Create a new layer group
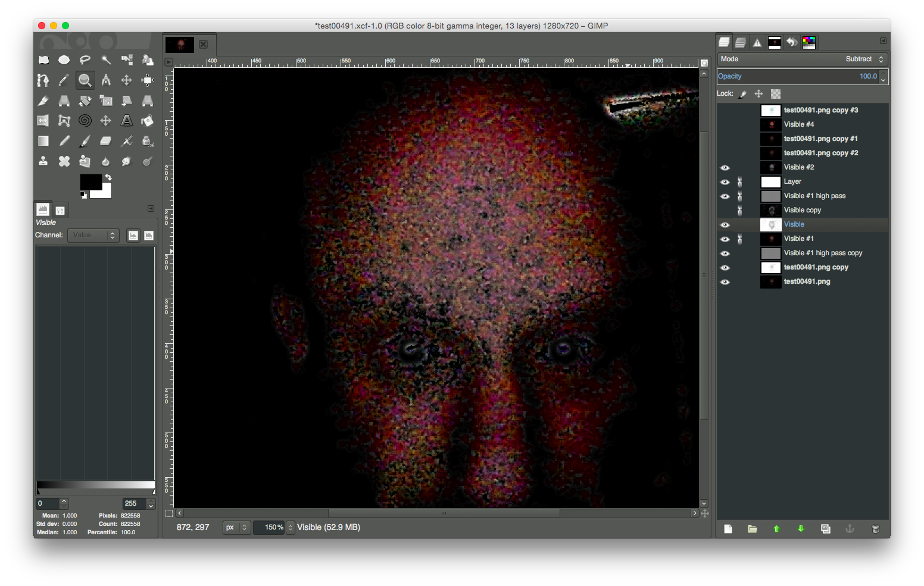The image size is (924, 586). coord(753,529)
